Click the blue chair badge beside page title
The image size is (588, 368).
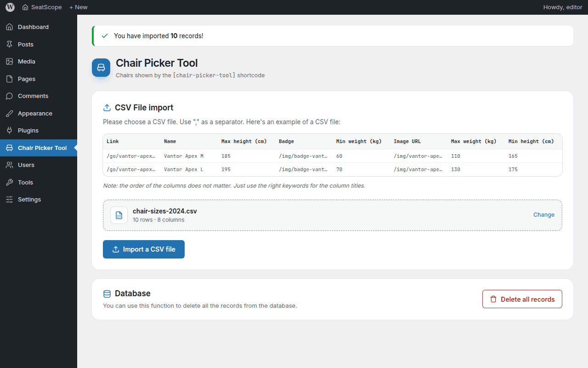point(101,68)
